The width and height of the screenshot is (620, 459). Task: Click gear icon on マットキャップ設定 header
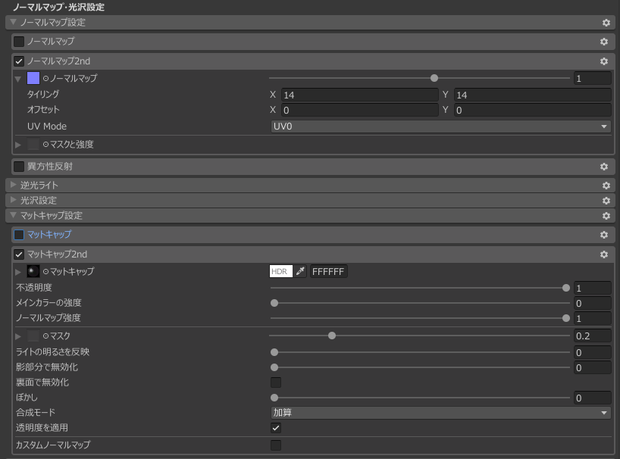tap(606, 216)
